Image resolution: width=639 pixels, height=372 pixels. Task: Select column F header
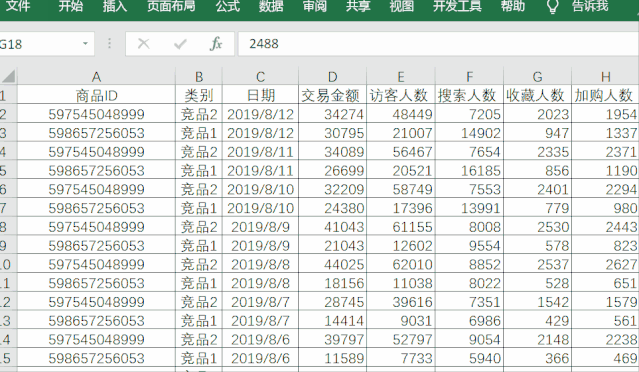coord(469,76)
